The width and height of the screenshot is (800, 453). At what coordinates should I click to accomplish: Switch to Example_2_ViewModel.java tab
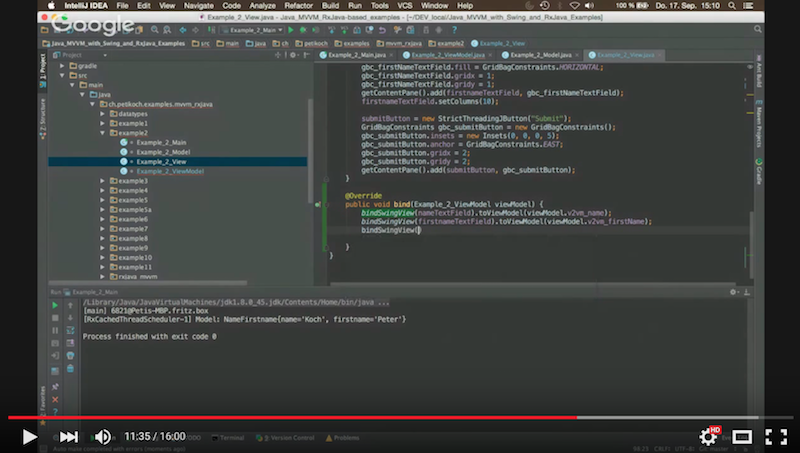(447, 55)
